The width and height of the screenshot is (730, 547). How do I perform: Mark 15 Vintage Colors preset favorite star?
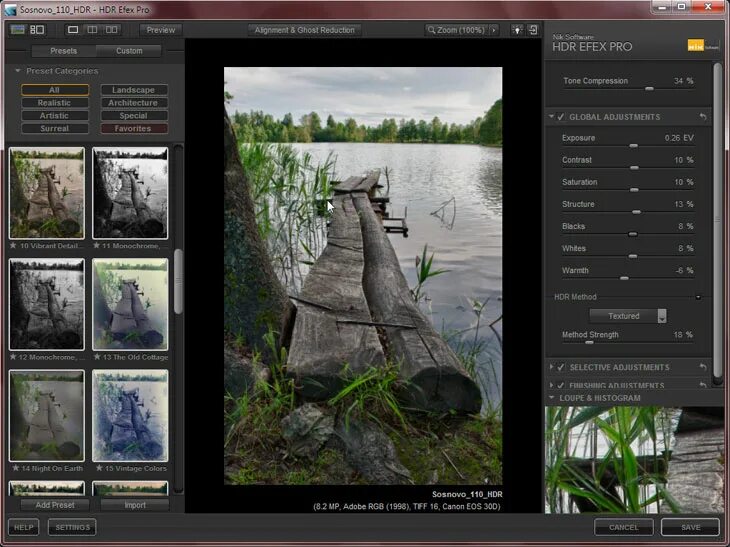point(99,468)
